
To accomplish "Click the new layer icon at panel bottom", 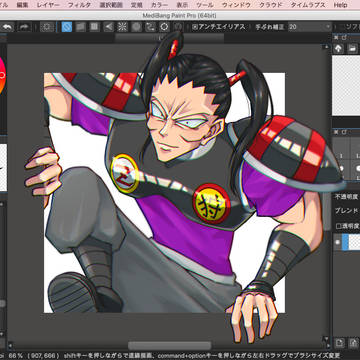I will [x=339, y=343].
